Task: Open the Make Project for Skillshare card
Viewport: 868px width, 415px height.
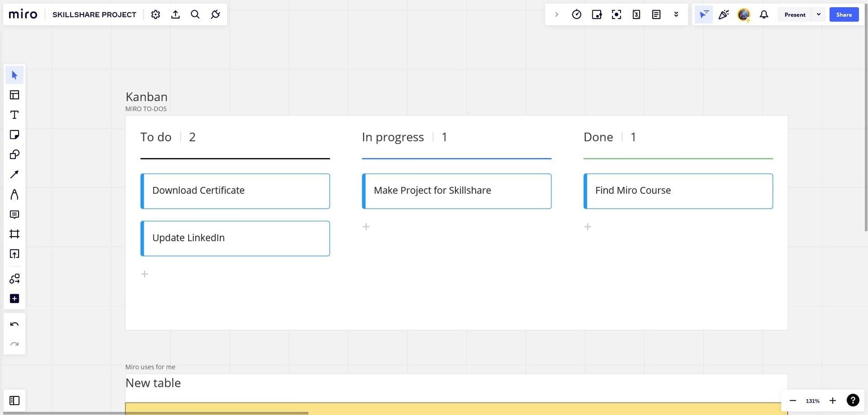Action: 457,191
